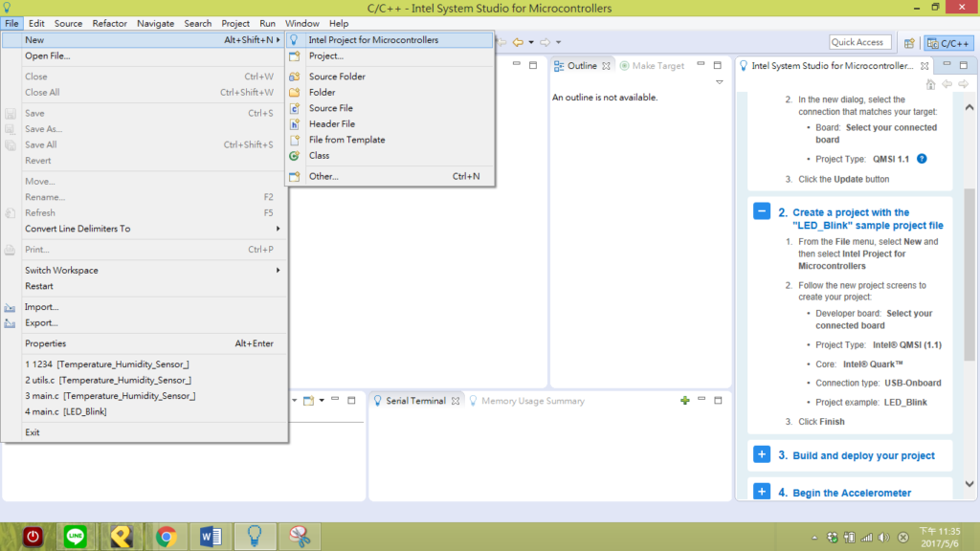
Task: Open the Source menu
Action: [x=68, y=23]
